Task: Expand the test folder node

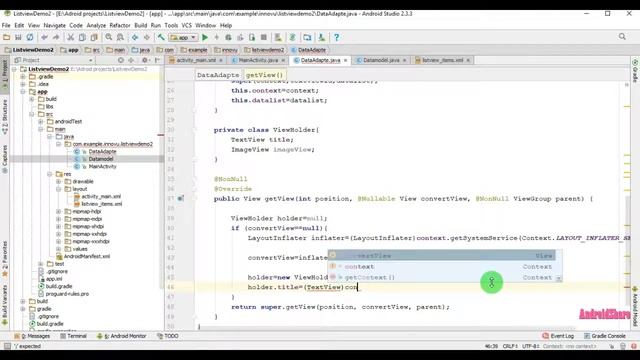Action: click(40, 264)
